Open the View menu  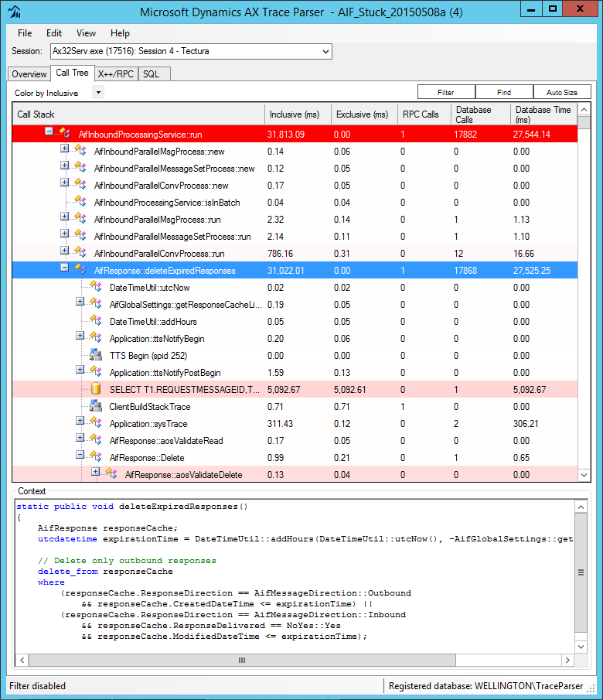pos(86,33)
